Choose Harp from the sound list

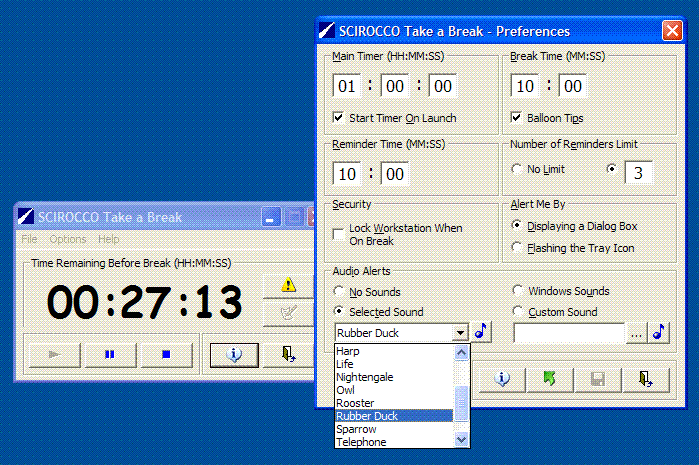[x=394, y=351]
